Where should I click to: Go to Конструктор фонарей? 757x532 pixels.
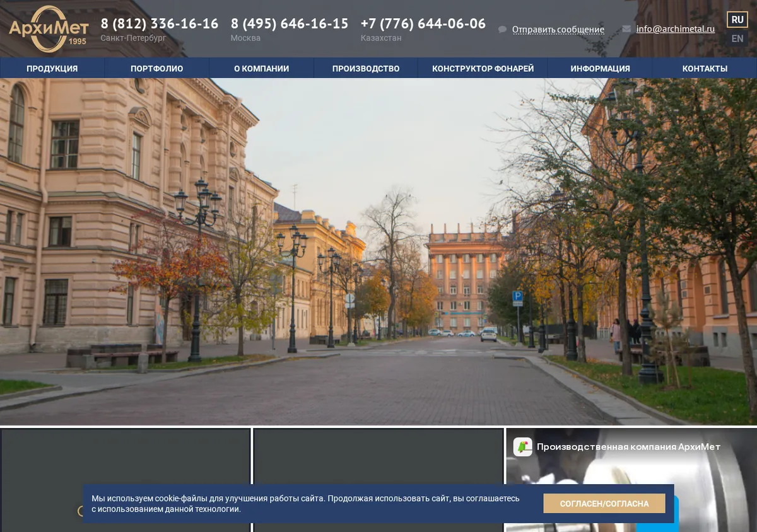coord(483,68)
